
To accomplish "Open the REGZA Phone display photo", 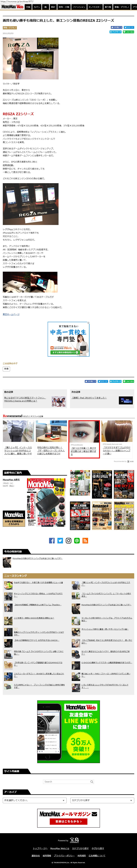I will tap(31, 204).
